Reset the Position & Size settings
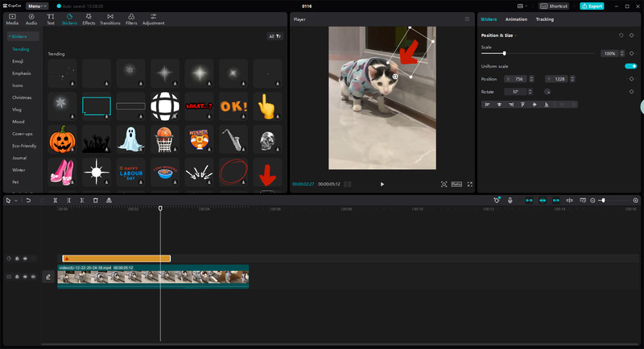The height and width of the screenshot is (349, 644). click(x=621, y=35)
